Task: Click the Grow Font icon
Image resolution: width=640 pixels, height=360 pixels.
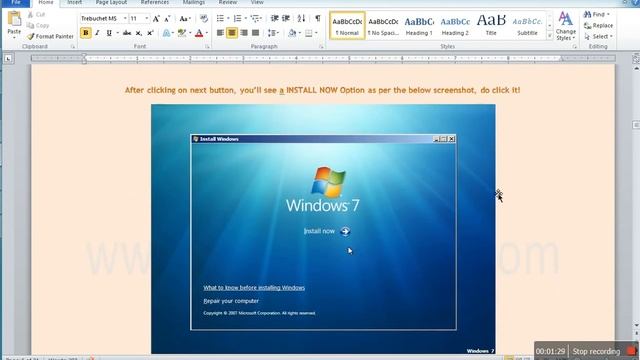Action: 156,19
